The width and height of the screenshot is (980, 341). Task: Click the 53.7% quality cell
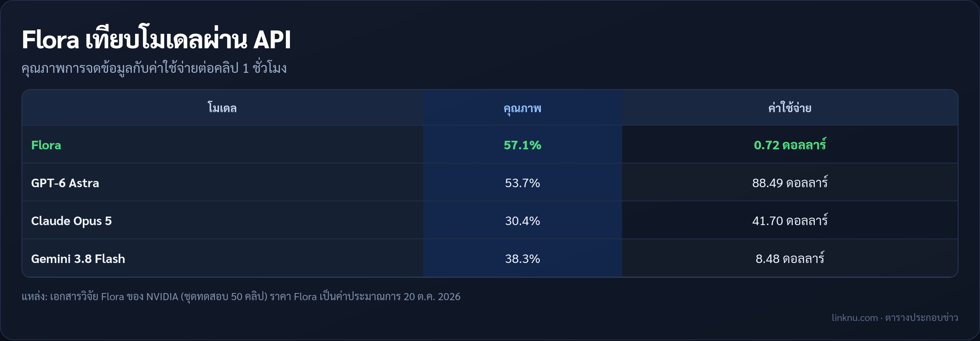[x=522, y=182]
